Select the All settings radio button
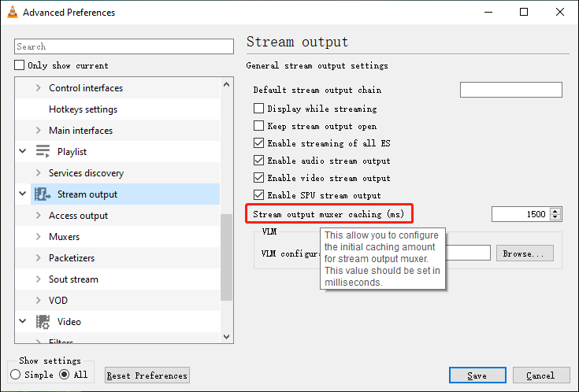 point(65,375)
